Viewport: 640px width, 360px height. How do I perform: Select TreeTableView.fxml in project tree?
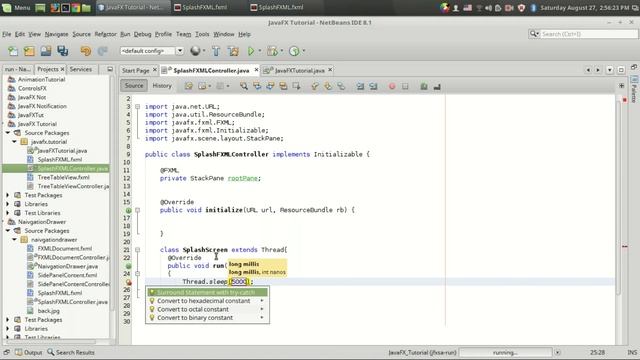[x=63, y=178]
